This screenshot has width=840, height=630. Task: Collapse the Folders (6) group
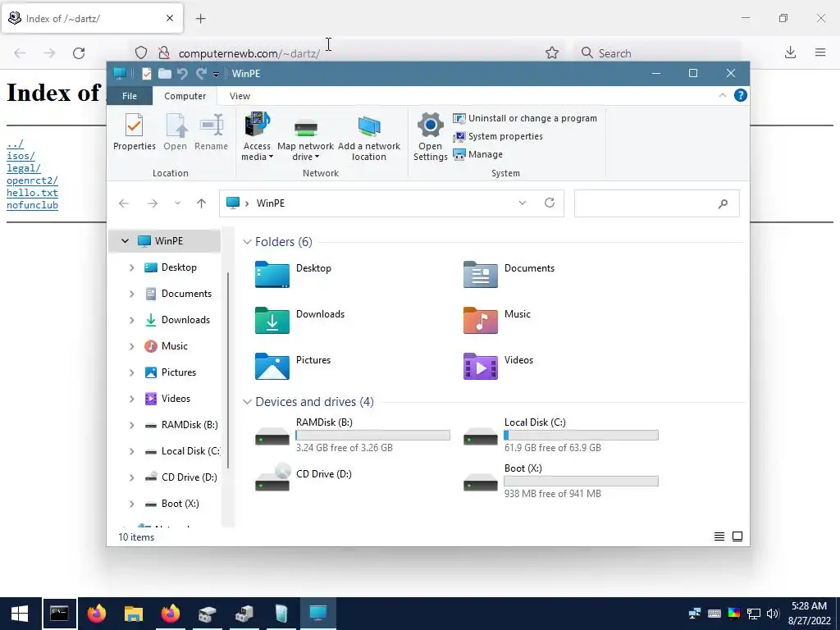(247, 242)
